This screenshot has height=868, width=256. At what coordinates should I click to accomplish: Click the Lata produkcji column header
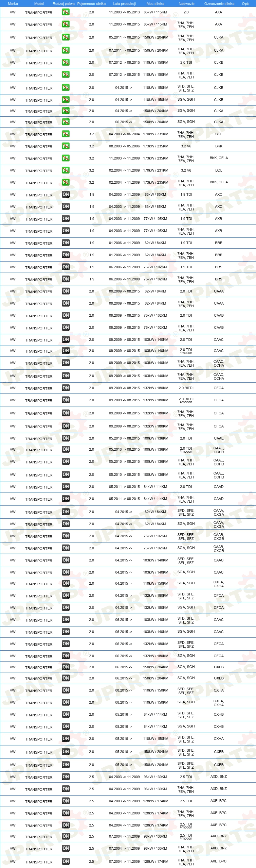click(x=124, y=4)
